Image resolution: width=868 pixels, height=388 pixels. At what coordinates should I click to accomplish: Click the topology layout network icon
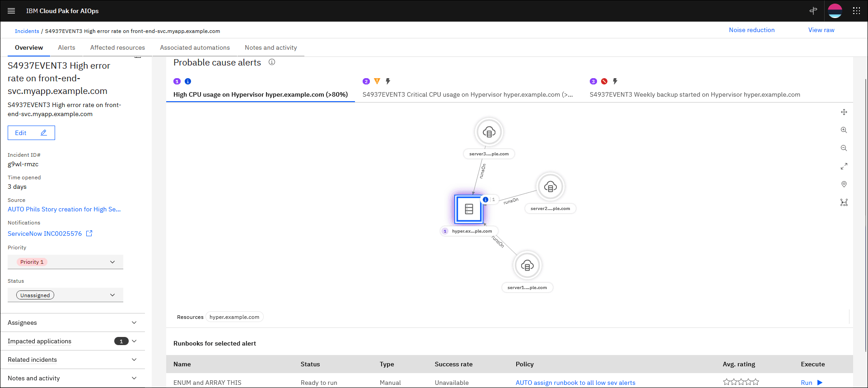pos(844,202)
